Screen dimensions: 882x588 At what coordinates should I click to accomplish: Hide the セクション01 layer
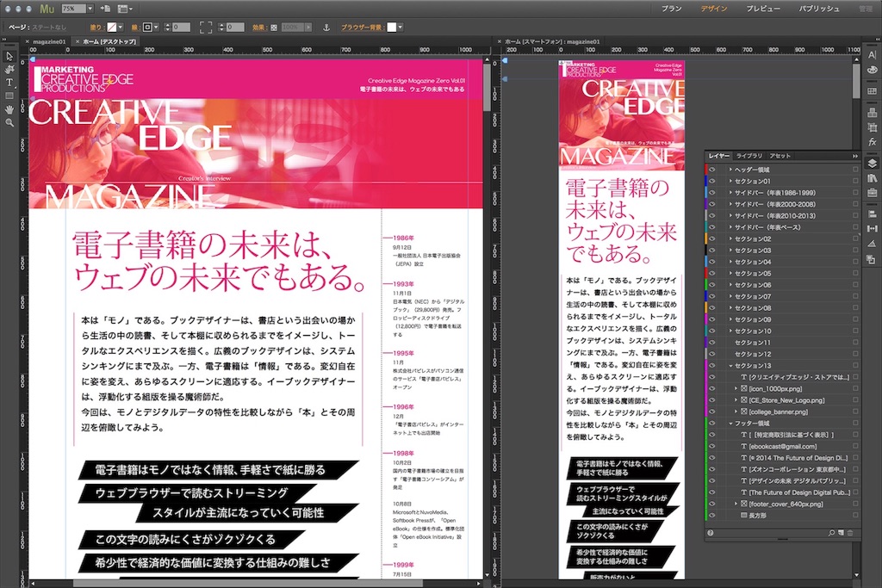[x=712, y=181]
